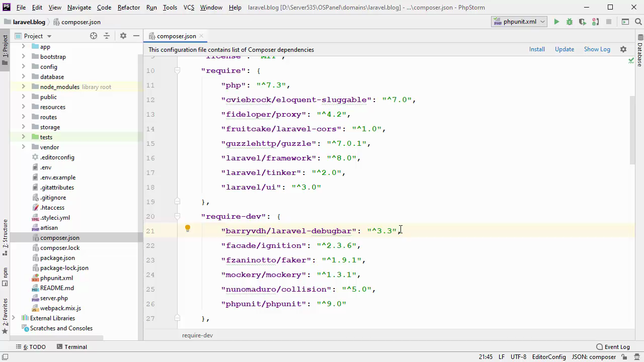Expand the app folder
Image resolution: width=644 pixels, height=362 pixels.
click(23, 46)
